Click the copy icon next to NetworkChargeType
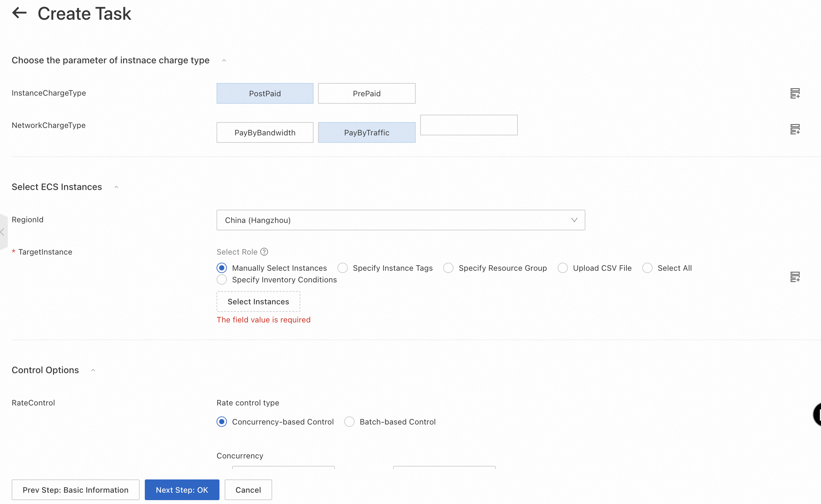Viewport: 821px width, 504px height. (795, 128)
